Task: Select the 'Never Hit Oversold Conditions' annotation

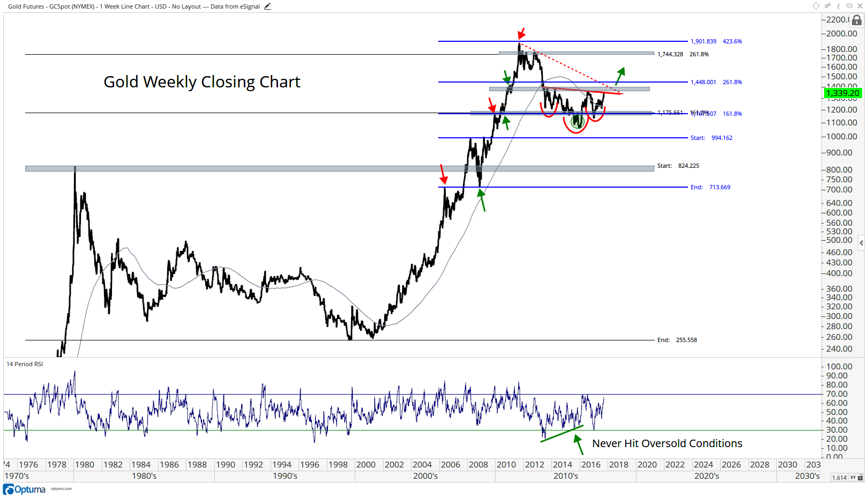Action: 667,443
